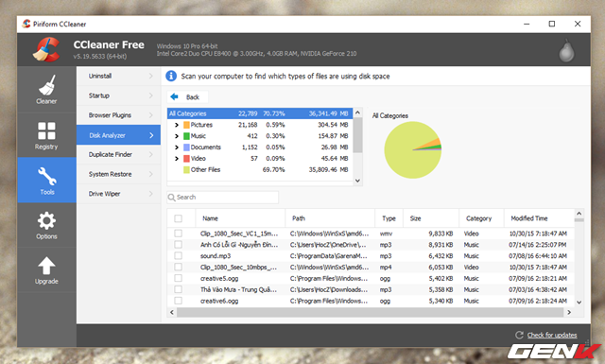This screenshot has height=364, width=605.
Task: Open the Browser Plugins tool
Action: click(x=118, y=115)
